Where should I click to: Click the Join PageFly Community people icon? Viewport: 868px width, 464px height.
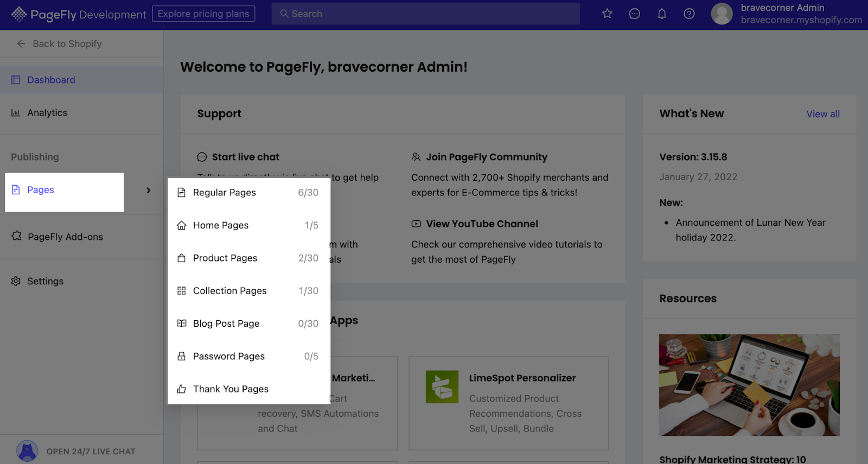pos(416,157)
